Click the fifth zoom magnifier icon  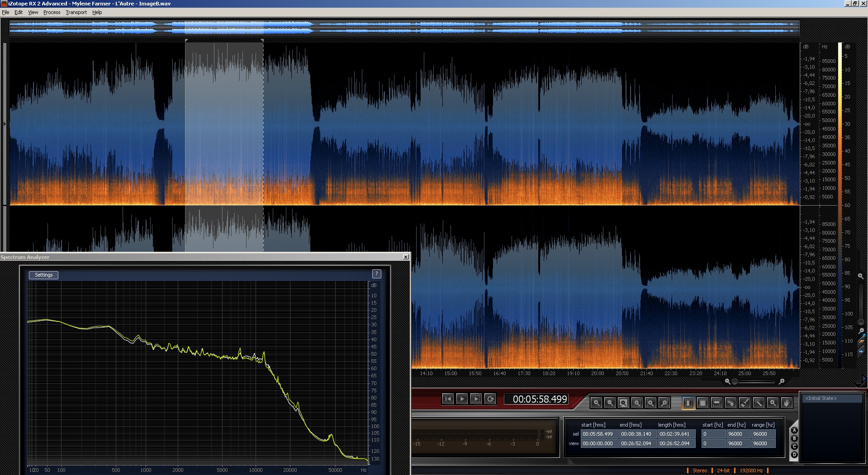point(650,403)
